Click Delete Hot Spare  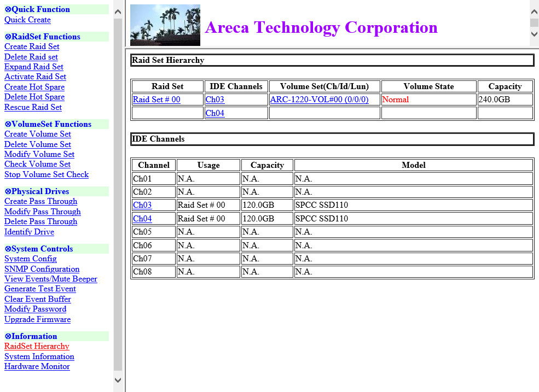(x=34, y=97)
